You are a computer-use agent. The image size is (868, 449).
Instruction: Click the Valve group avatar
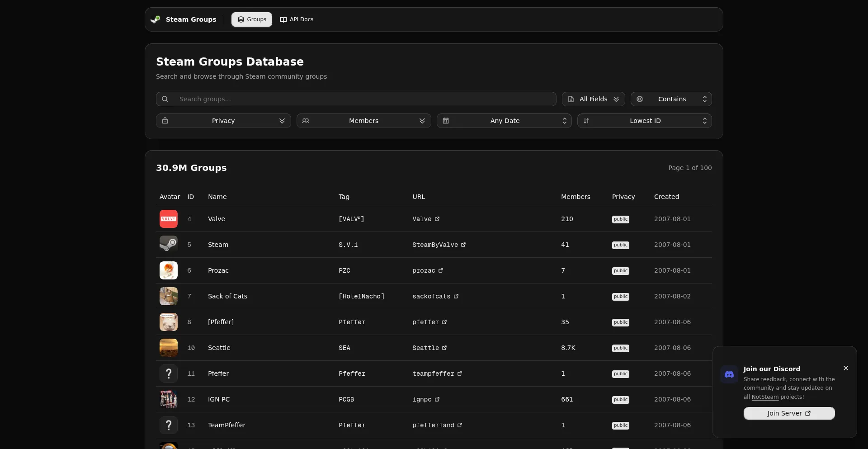pos(169,219)
